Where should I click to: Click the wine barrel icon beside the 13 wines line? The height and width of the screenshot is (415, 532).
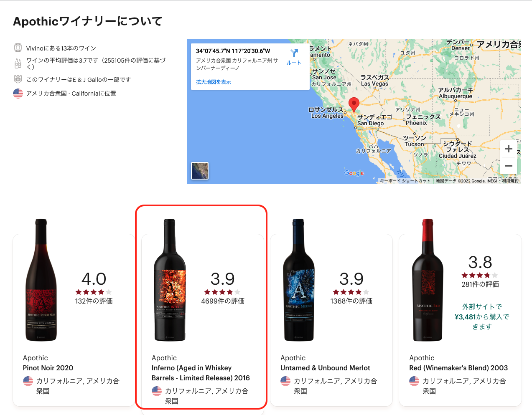18,48
